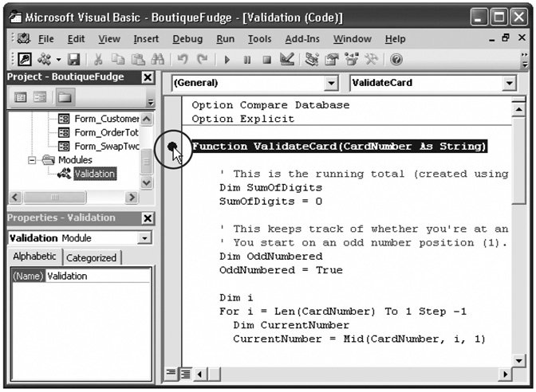Click project tree scroll left arrow
Image resolution: width=536 pixels, height=392 pixels.
[15, 197]
